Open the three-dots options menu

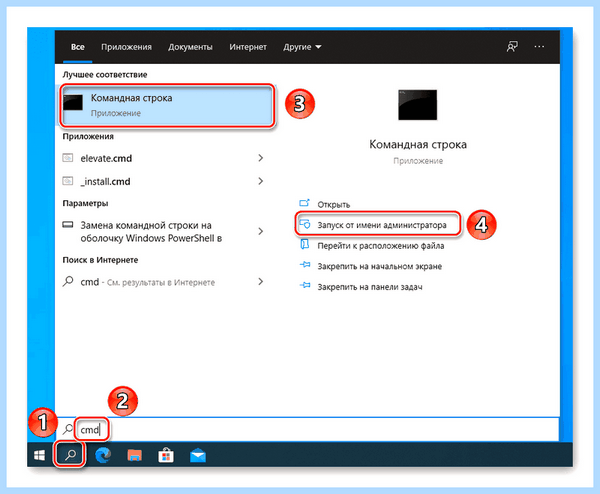click(x=539, y=47)
